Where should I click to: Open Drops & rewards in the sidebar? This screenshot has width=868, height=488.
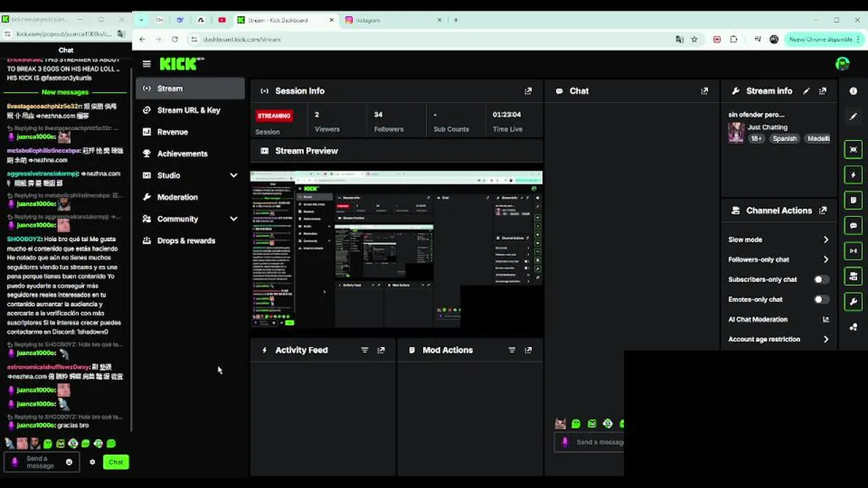pos(190,241)
